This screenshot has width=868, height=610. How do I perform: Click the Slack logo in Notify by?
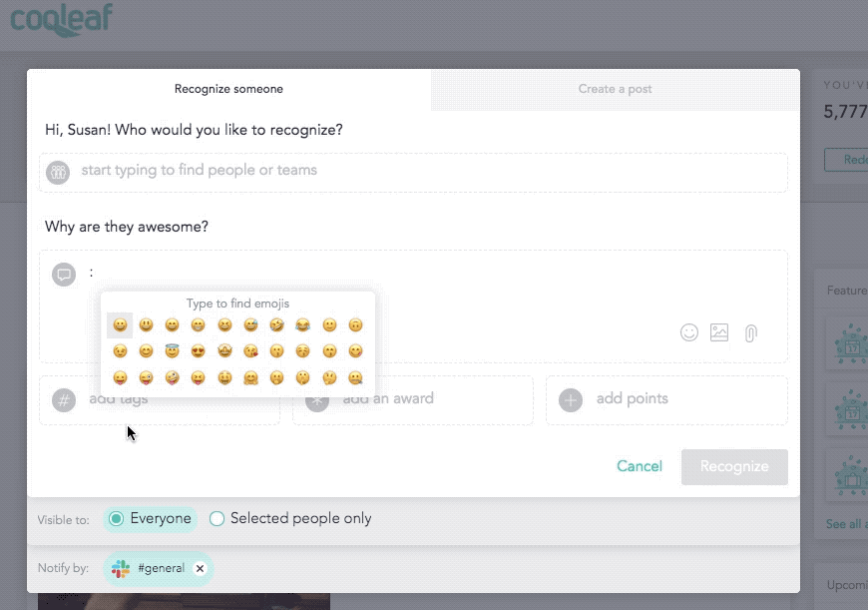point(120,568)
